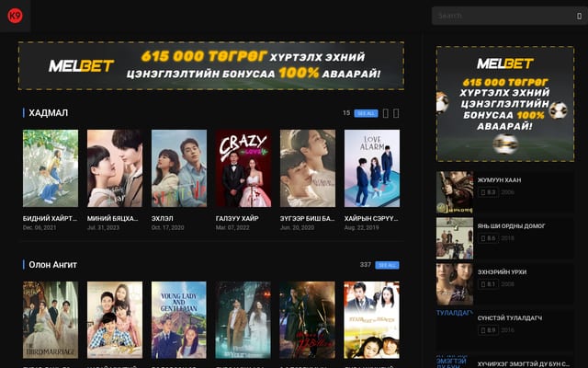Click the rating badge under СҮНСТЭЙ ТУЛАЛДАГЧ
This screenshot has width=588, height=368.
[488, 330]
